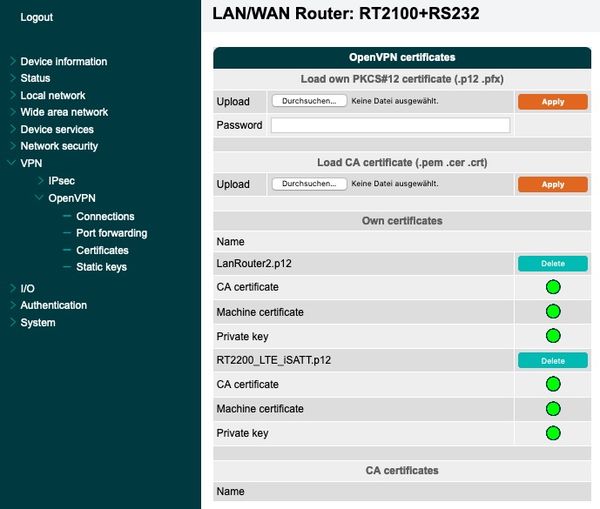Expand the Device information chevron
600x509 pixels.
[x=13, y=61]
